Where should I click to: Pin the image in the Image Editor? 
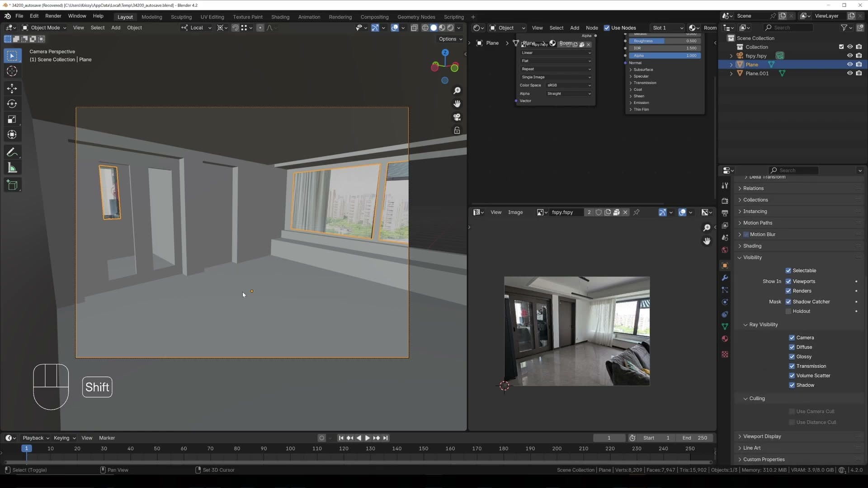click(637, 212)
